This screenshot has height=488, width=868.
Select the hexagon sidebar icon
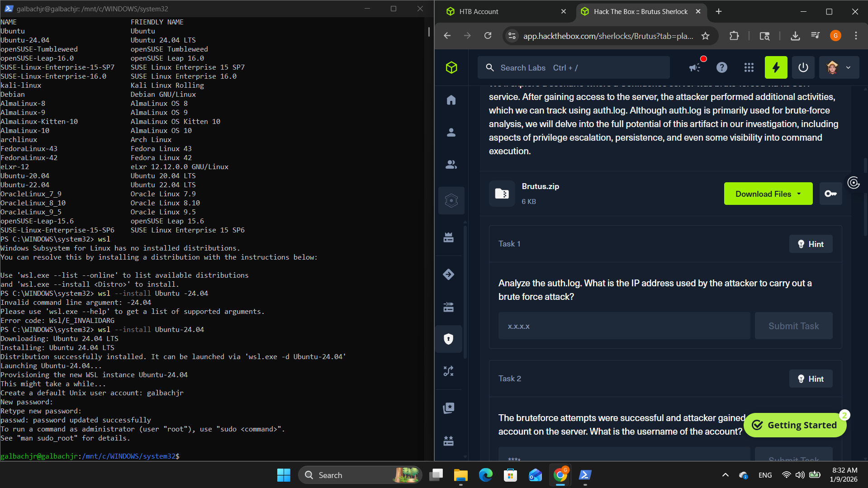(x=451, y=200)
